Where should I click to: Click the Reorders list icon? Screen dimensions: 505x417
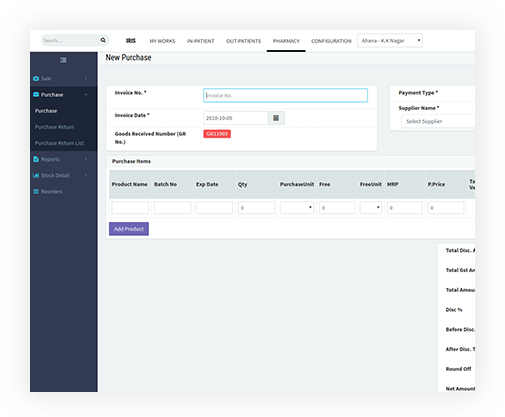coord(36,191)
